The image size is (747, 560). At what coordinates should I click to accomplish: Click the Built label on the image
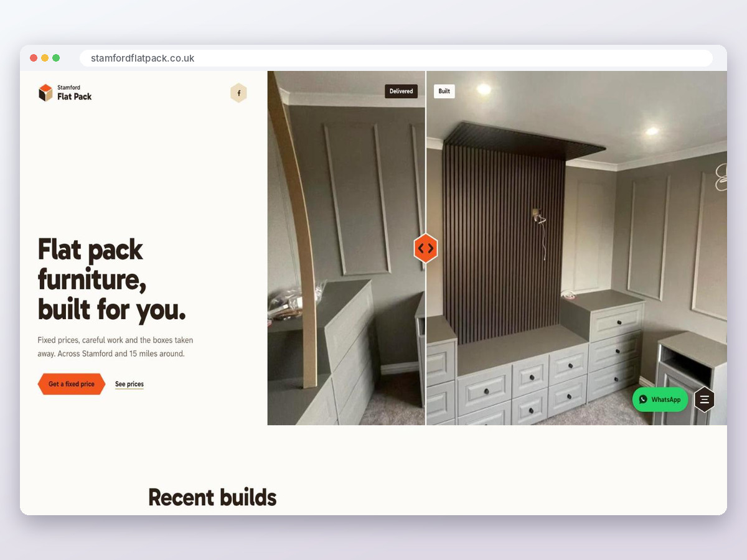click(x=444, y=91)
